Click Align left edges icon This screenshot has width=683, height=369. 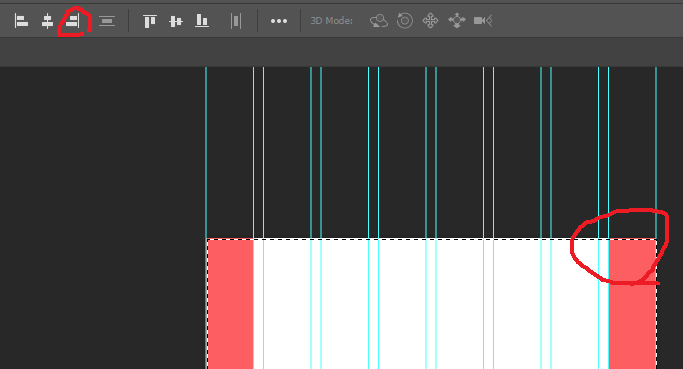tap(21, 20)
